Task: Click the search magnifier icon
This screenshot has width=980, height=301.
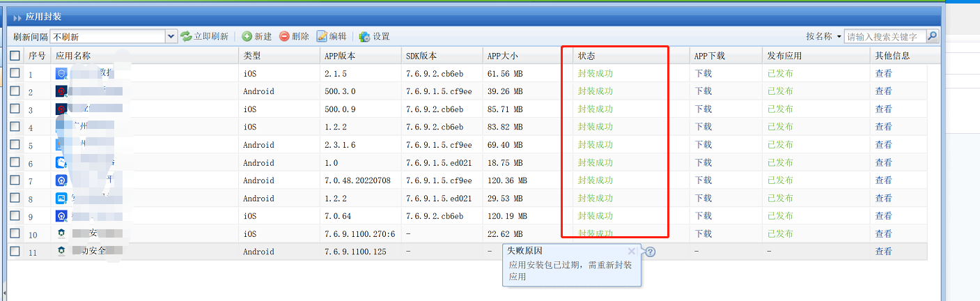Action: click(x=932, y=36)
